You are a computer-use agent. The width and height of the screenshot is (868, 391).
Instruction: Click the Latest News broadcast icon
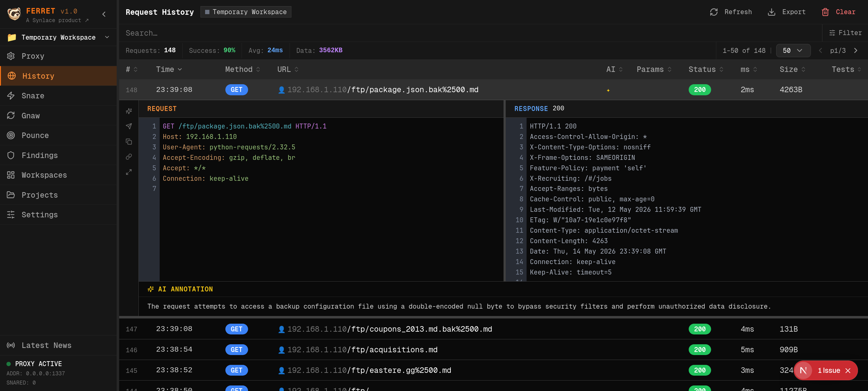pyautogui.click(x=11, y=345)
